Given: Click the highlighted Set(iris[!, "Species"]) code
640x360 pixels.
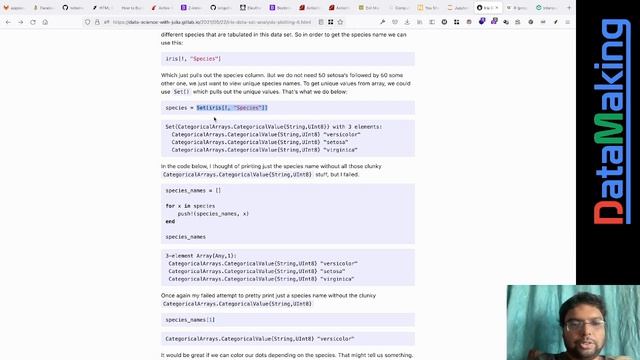Looking at the screenshot, I should click(232, 108).
